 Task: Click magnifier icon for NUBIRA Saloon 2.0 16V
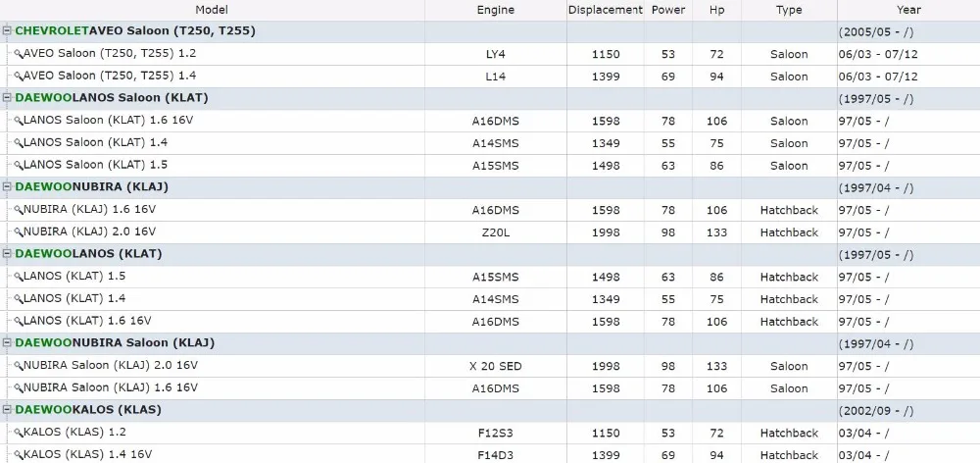[x=18, y=366]
